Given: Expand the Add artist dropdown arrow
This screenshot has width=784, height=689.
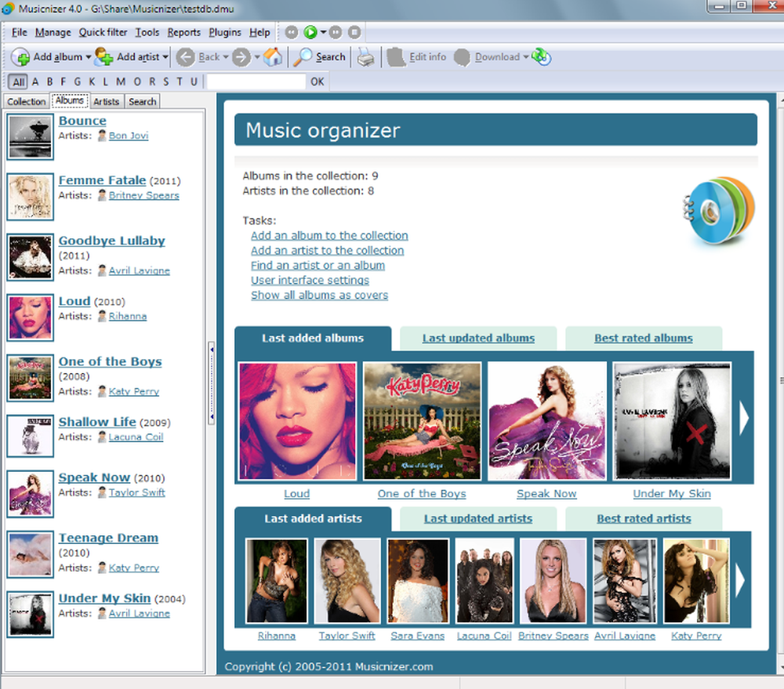Looking at the screenshot, I should 165,57.
